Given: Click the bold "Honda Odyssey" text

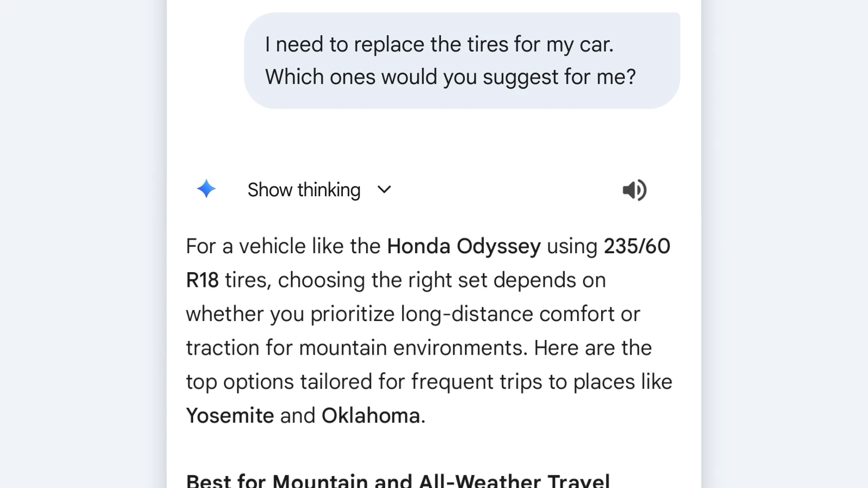Looking at the screenshot, I should coord(463,246).
